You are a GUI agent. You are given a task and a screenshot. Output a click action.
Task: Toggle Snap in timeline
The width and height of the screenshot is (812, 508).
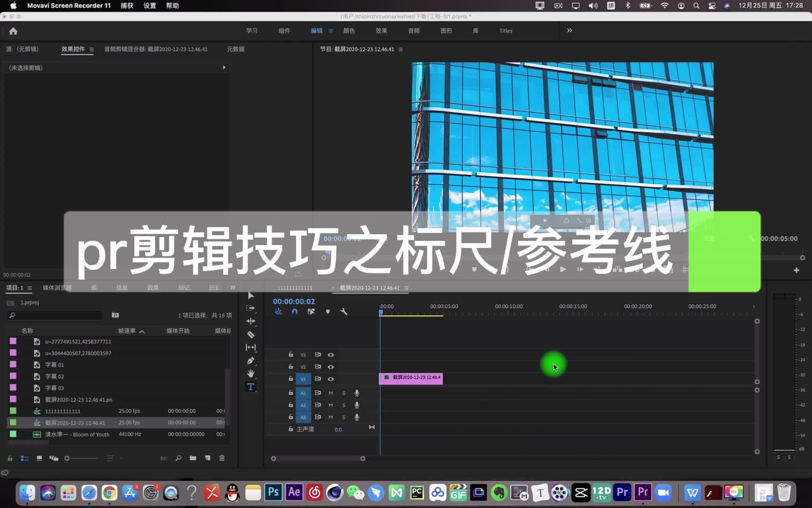point(295,312)
